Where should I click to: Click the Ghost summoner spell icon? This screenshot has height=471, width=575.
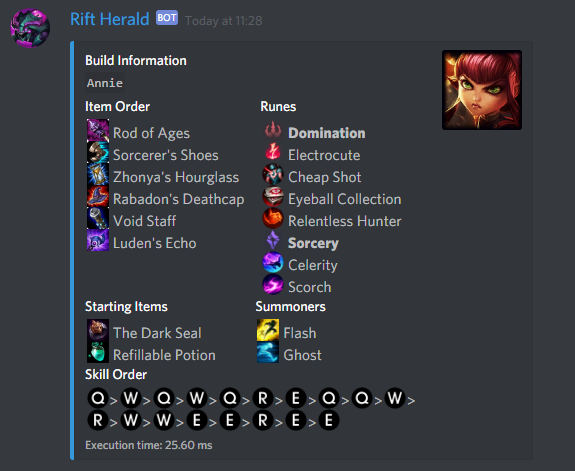point(268,352)
